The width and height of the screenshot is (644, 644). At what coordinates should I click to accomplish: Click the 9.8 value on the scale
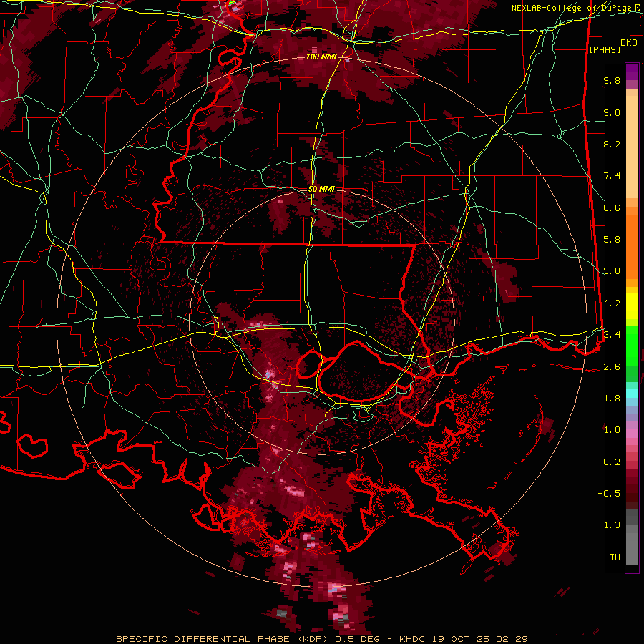pyautogui.click(x=612, y=80)
